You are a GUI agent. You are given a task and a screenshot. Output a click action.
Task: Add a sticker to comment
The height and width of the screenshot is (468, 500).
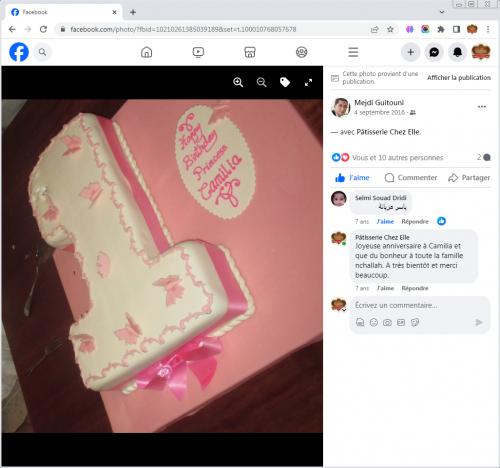(415, 322)
